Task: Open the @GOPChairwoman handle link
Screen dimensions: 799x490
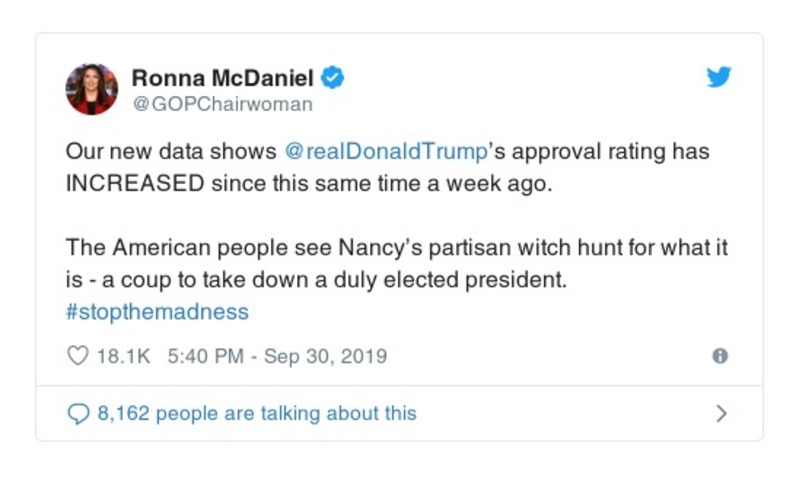Action: coord(222,104)
